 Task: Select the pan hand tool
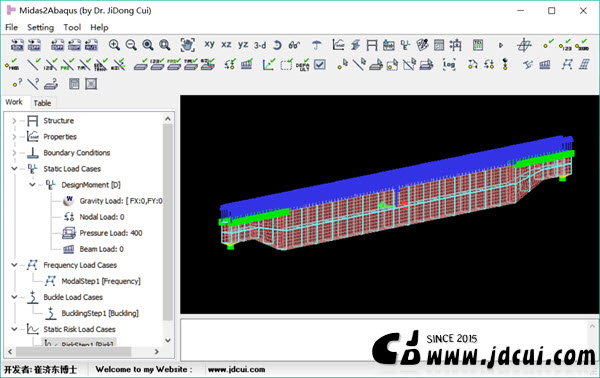tap(188, 45)
